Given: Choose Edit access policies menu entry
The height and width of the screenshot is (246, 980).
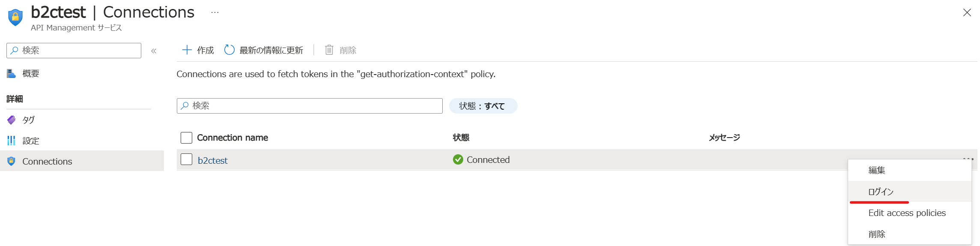Looking at the screenshot, I should coord(907,213).
